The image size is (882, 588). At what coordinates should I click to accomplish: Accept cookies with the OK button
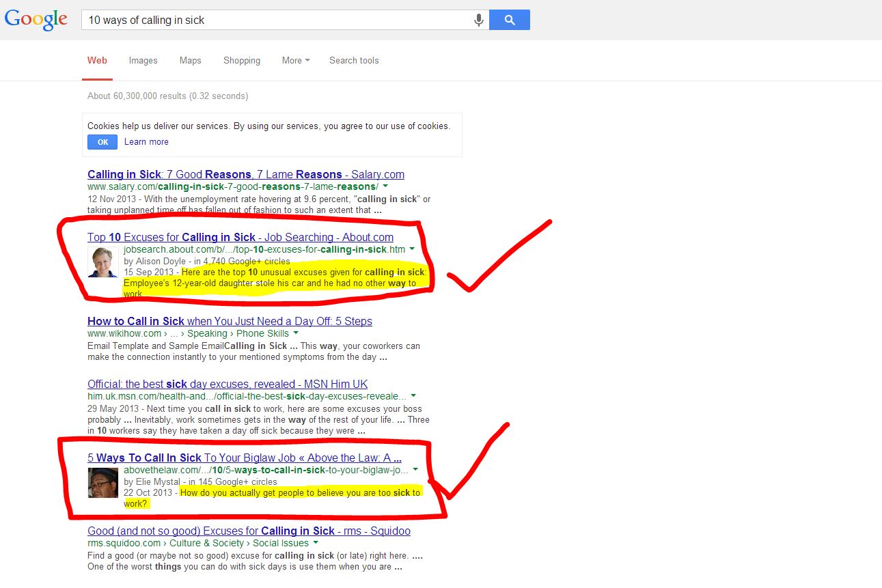click(x=102, y=142)
